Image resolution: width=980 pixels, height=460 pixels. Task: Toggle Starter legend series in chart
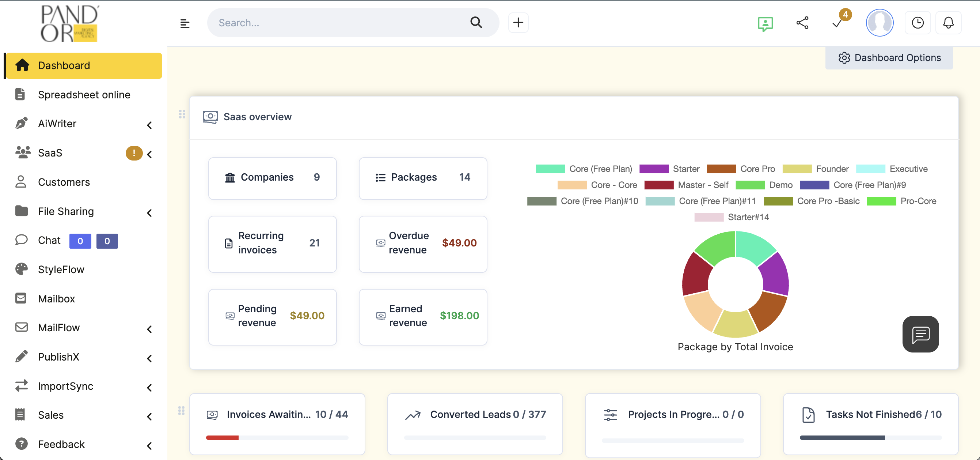point(669,169)
